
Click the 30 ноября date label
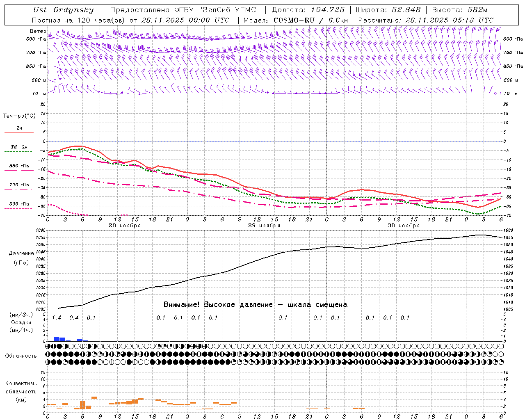click(404, 226)
